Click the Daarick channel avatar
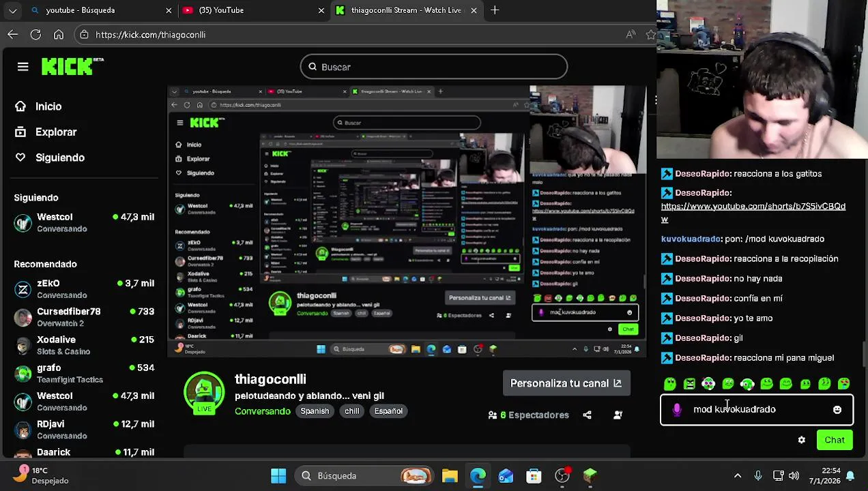The height and width of the screenshot is (491, 868). 23,453
